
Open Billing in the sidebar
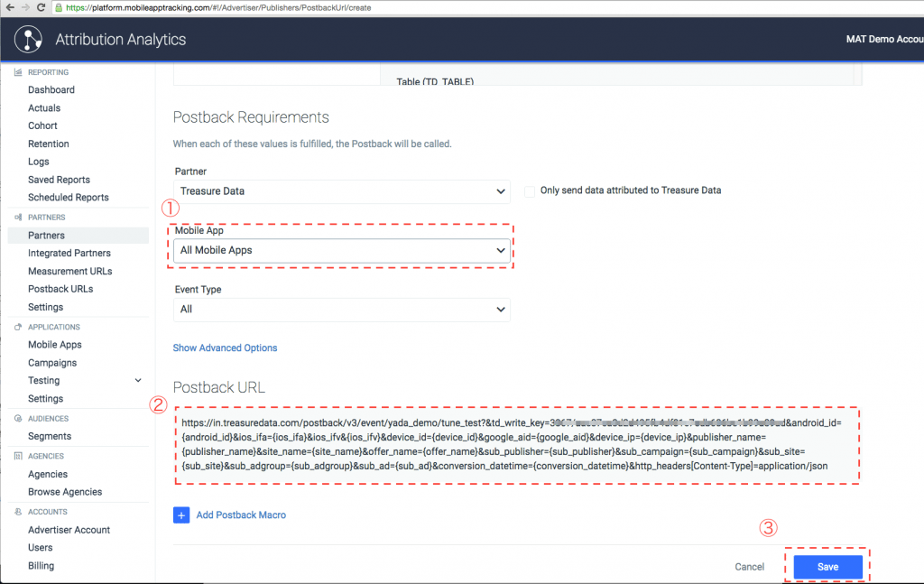[x=41, y=566]
